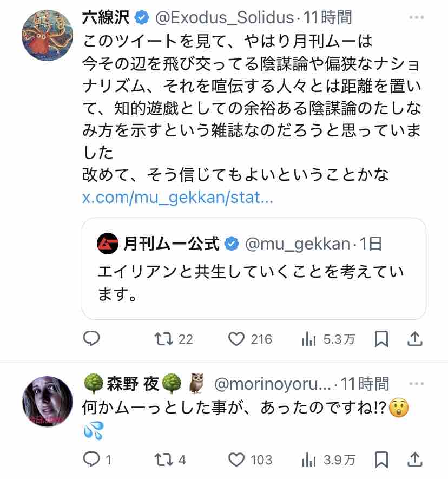Bookmark 森野 夜's reply
This screenshot has height=479, width=448.
pyautogui.click(x=381, y=460)
